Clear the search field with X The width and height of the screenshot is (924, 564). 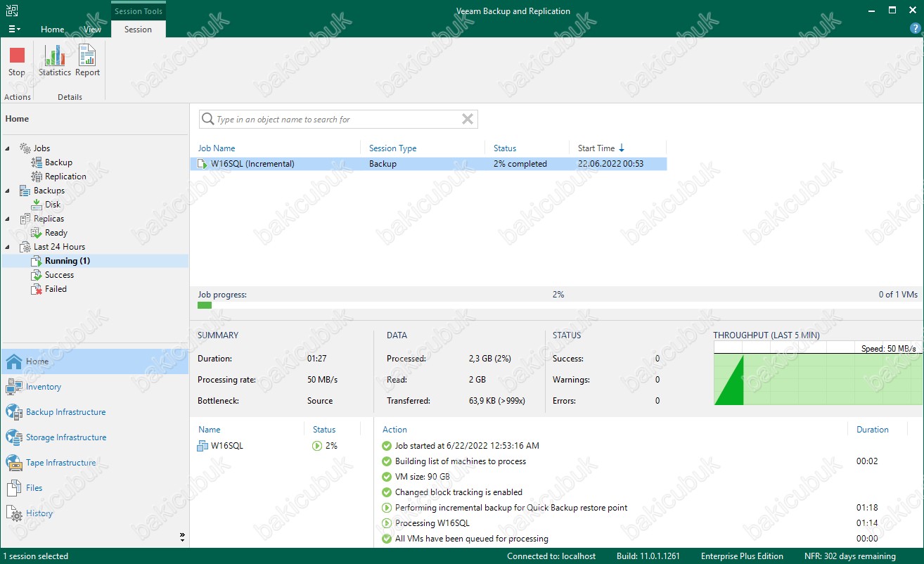[467, 120]
